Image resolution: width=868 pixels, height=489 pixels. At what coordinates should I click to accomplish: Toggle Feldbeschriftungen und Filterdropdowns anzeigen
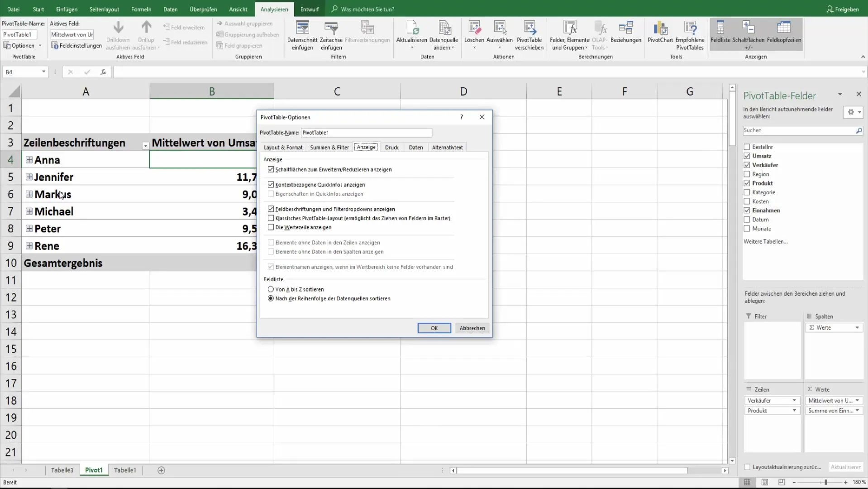tap(271, 209)
